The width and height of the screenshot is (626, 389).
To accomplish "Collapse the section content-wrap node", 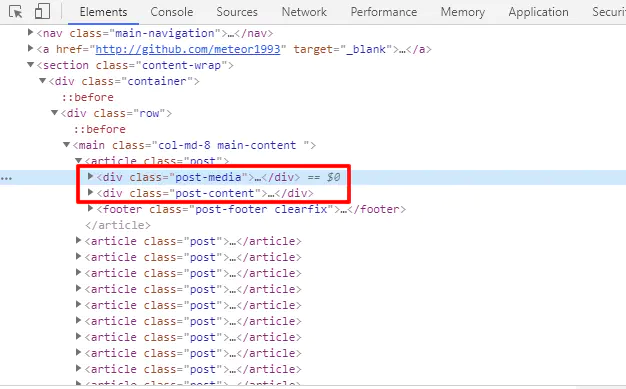I will tap(30, 64).
